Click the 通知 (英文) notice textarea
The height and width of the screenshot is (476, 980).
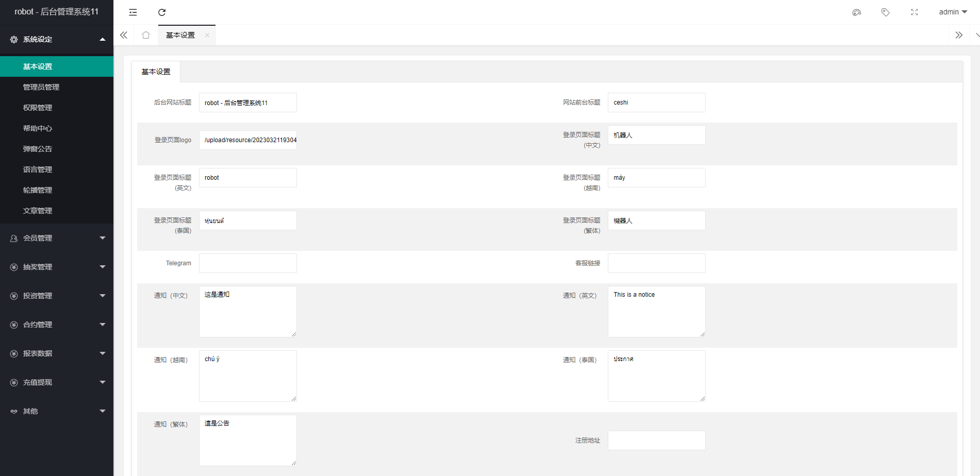[x=656, y=312]
